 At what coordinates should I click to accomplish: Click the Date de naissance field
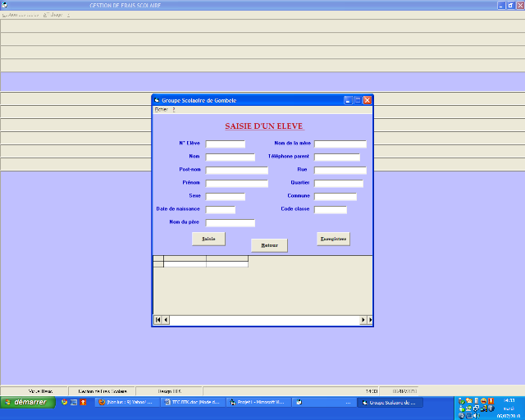point(221,210)
